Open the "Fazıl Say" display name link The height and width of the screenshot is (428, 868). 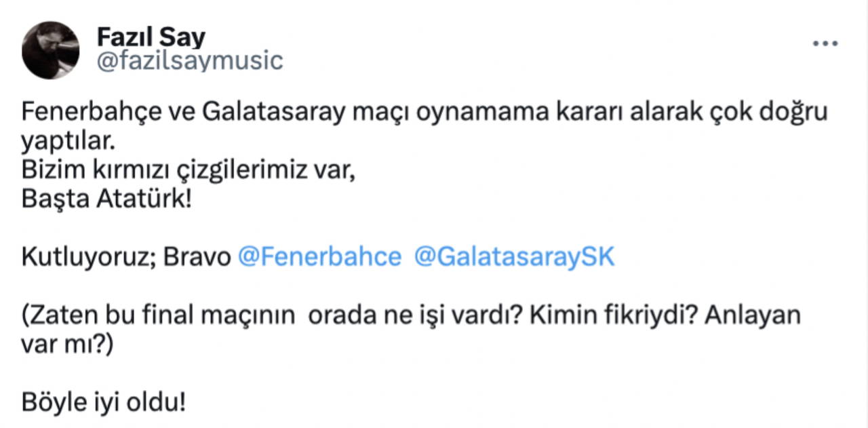pyautogui.click(x=151, y=37)
